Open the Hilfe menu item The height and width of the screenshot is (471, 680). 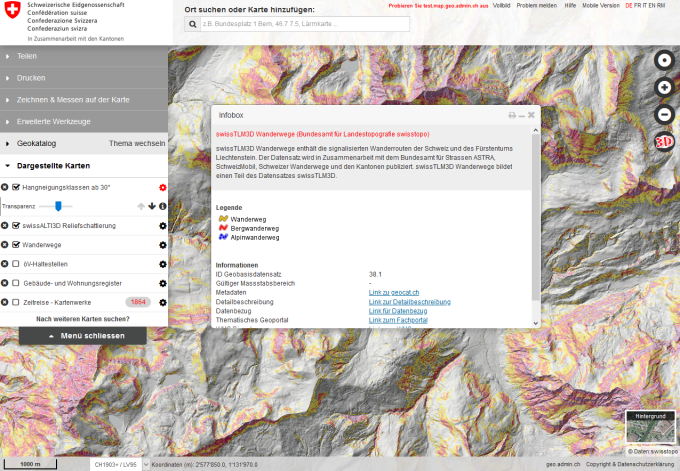[568, 5]
